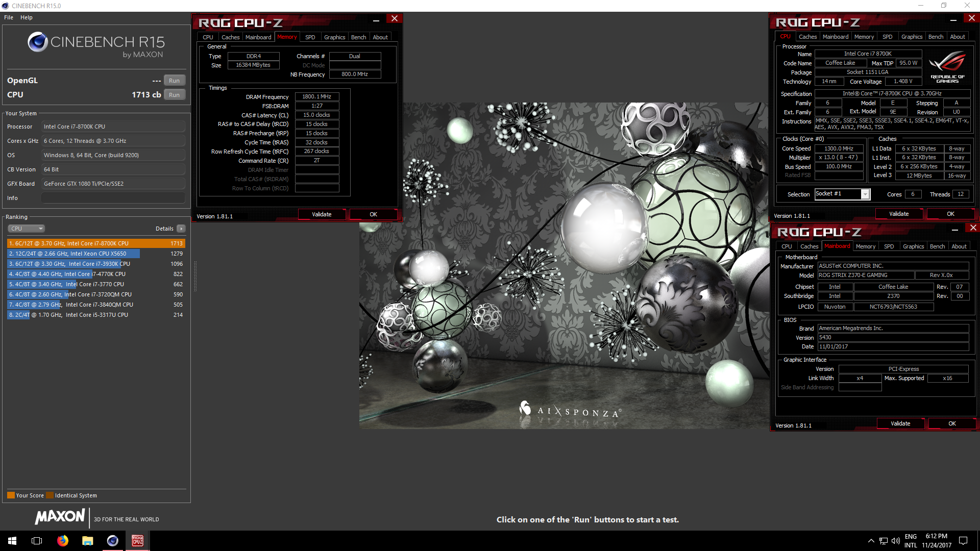Select the i7-8700K ranking row scoring 1713

click(96, 243)
